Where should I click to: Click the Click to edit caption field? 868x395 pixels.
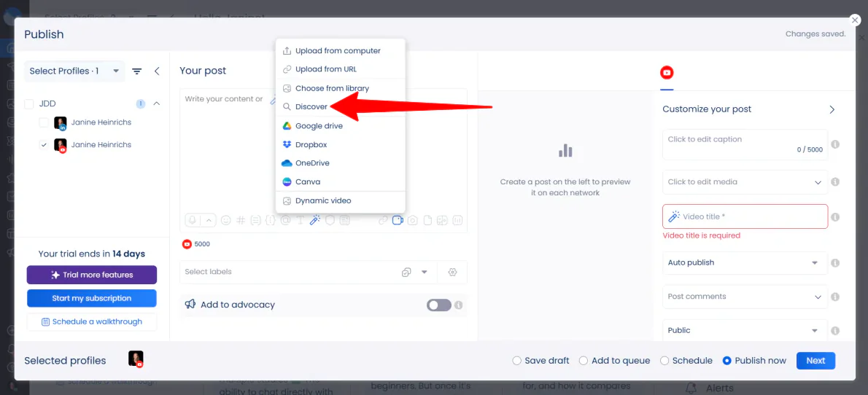pyautogui.click(x=745, y=144)
